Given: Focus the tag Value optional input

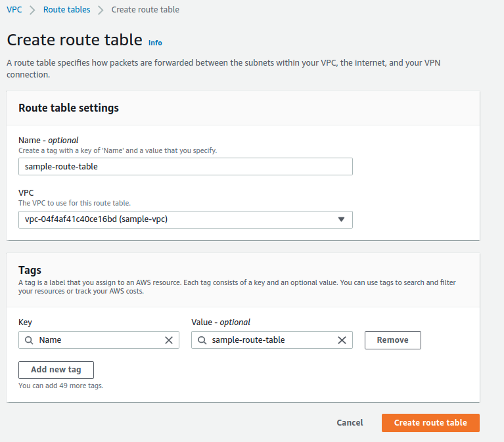Looking at the screenshot, I should pos(271,340).
